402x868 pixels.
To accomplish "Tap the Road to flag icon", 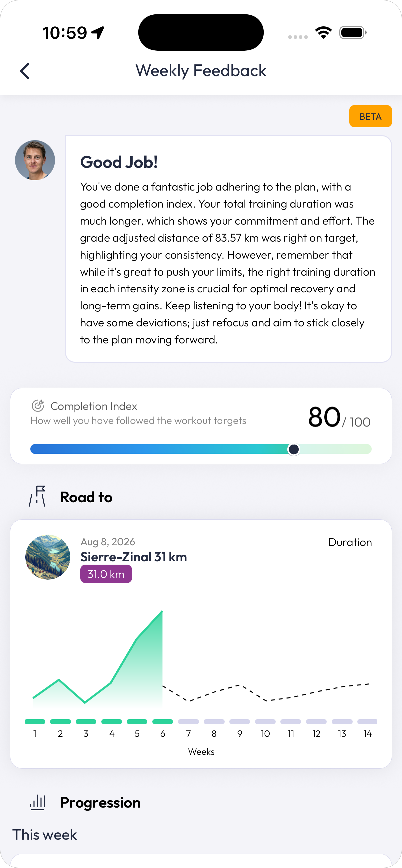I will (37, 496).
